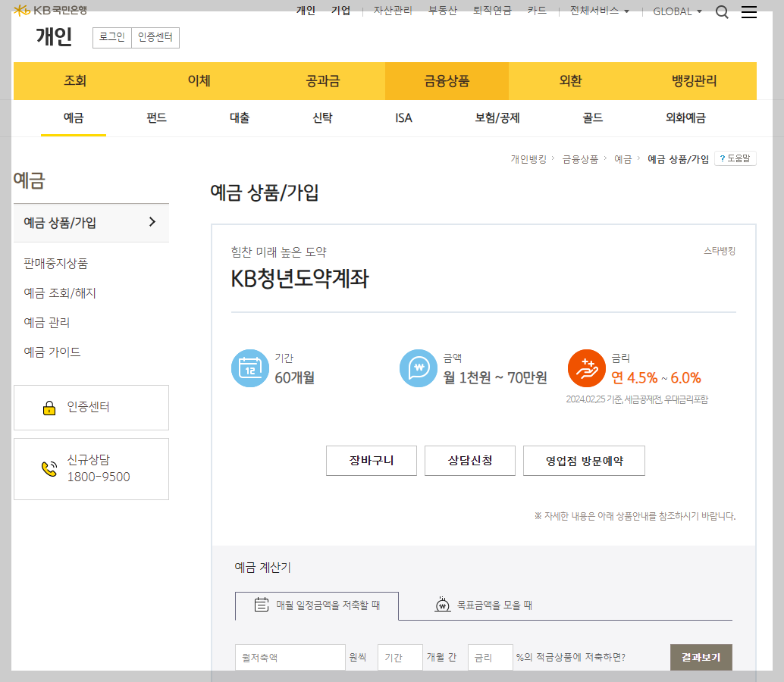Click the orange 금리 hand icon

coord(587,368)
